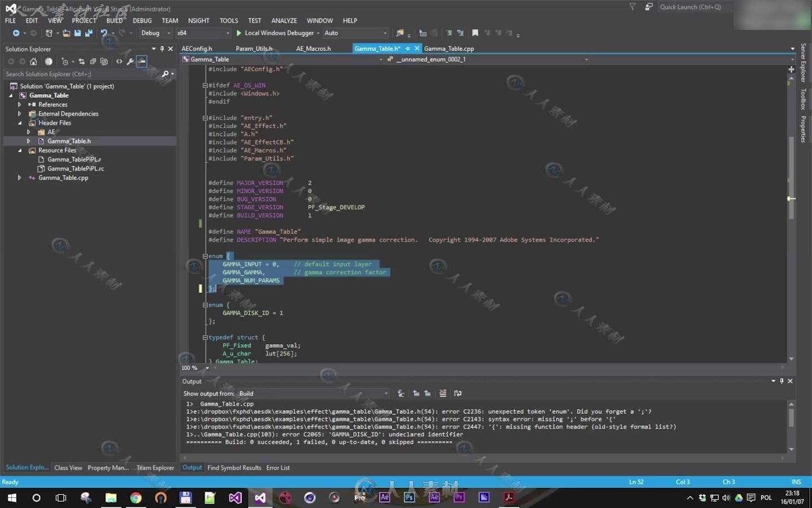Click the Home icon in Solution Explorer
The image size is (812, 508).
pyautogui.click(x=33, y=62)
